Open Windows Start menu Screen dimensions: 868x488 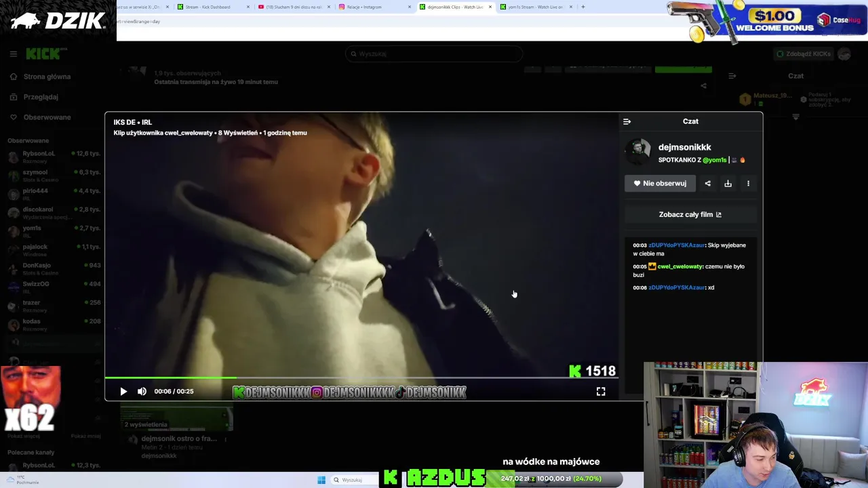click(x=321, y=480)
